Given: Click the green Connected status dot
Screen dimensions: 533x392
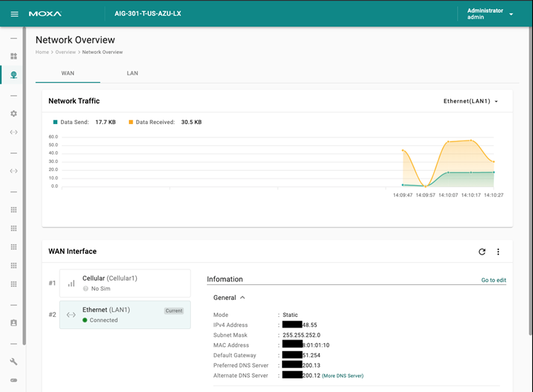Looking at the screenshot, I should (x=85, y=320).
